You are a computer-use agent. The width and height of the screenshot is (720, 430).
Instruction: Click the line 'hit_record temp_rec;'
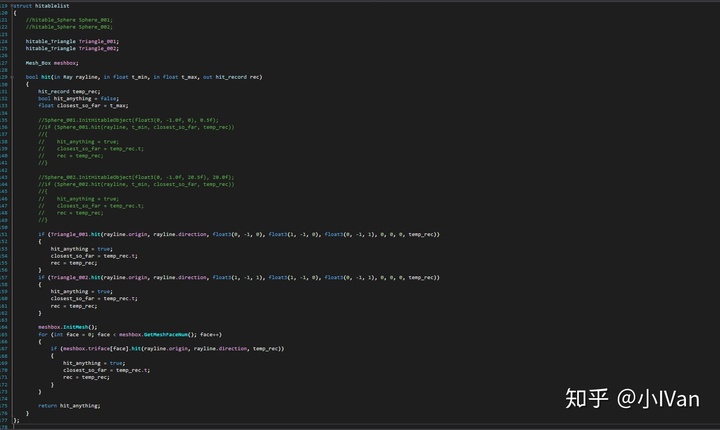click(x=69, y=91)
